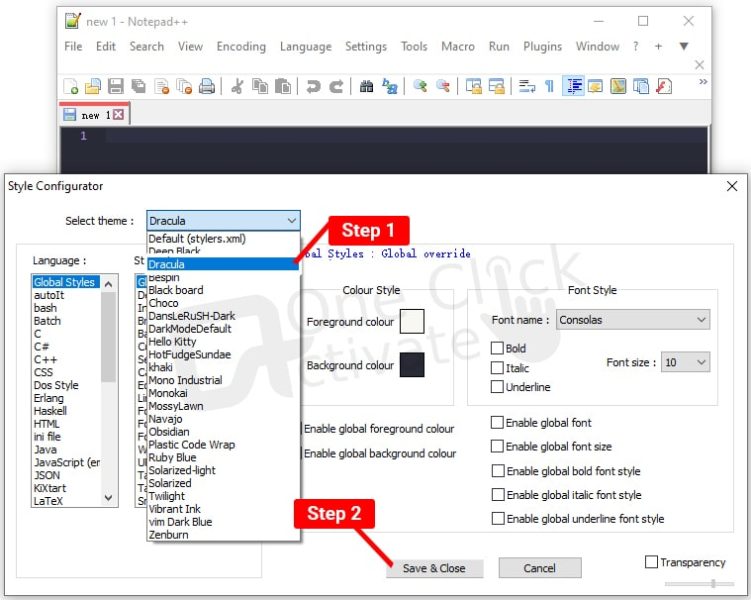Check the Underline checkbox
The height and width of the screenshot is (600, 751).
[x=497, y=386]
